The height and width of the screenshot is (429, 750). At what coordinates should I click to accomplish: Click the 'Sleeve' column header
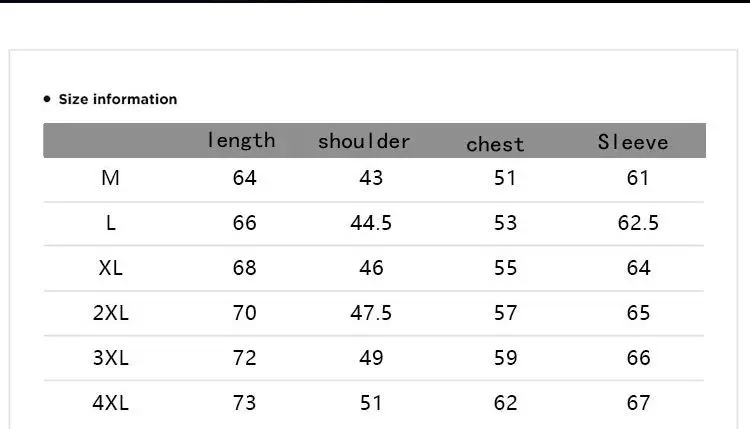click(633, 142)
